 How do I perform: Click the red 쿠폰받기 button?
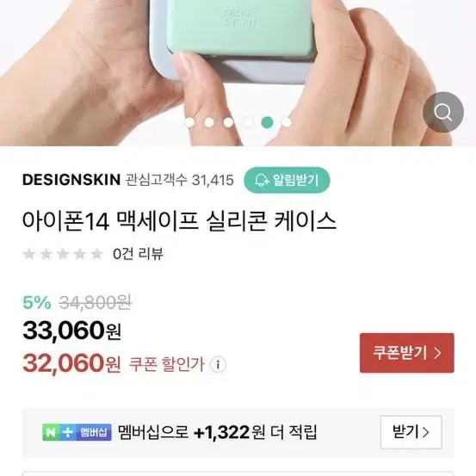[x=407, y=353]
